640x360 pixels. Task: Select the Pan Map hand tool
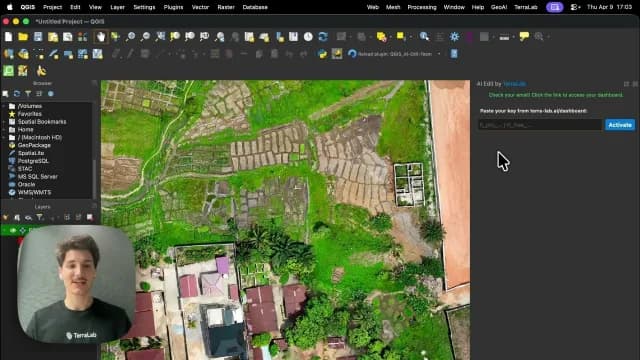pos(100,37)
